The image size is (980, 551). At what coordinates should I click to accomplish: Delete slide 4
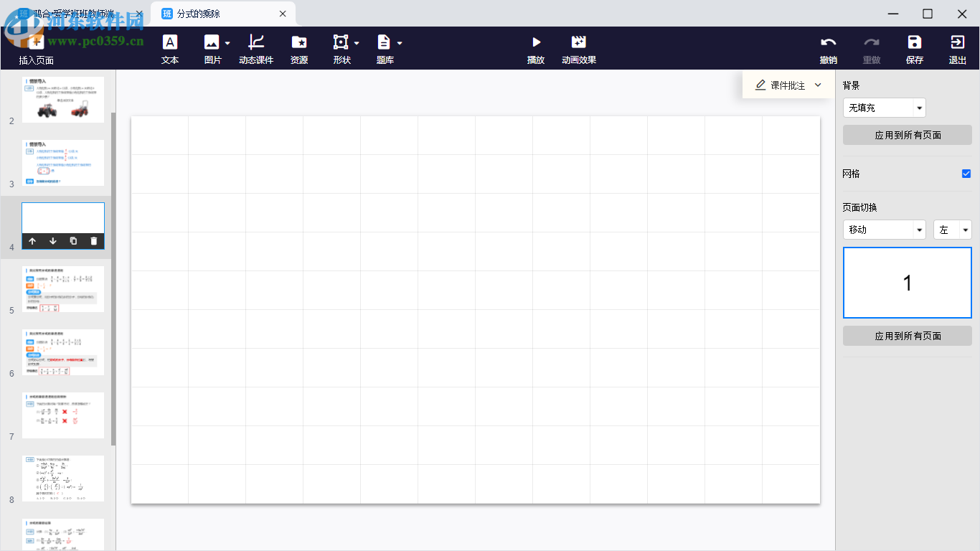click(x=94, y=241)
